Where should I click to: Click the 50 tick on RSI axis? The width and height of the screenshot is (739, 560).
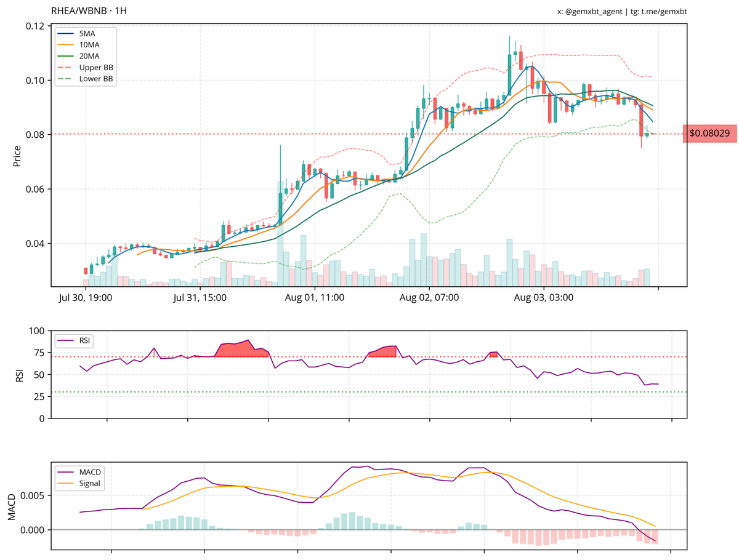click(39, 375)
